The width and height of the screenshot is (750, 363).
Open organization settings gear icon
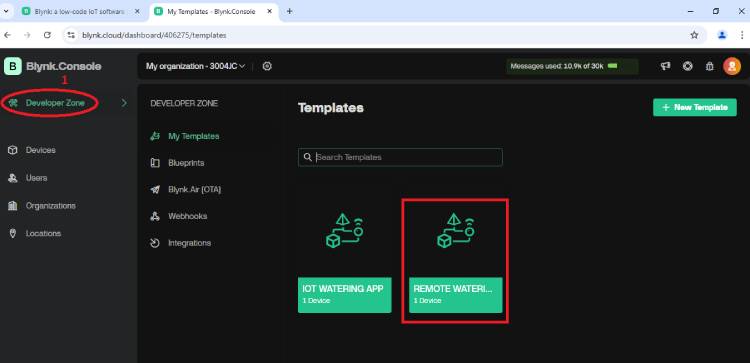click(267, 66)
